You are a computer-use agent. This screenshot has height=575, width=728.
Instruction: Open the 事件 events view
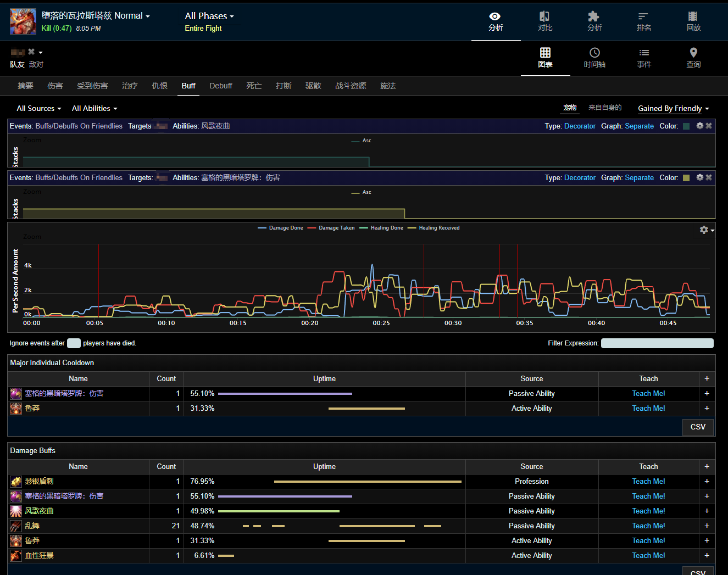click(644, 58)
